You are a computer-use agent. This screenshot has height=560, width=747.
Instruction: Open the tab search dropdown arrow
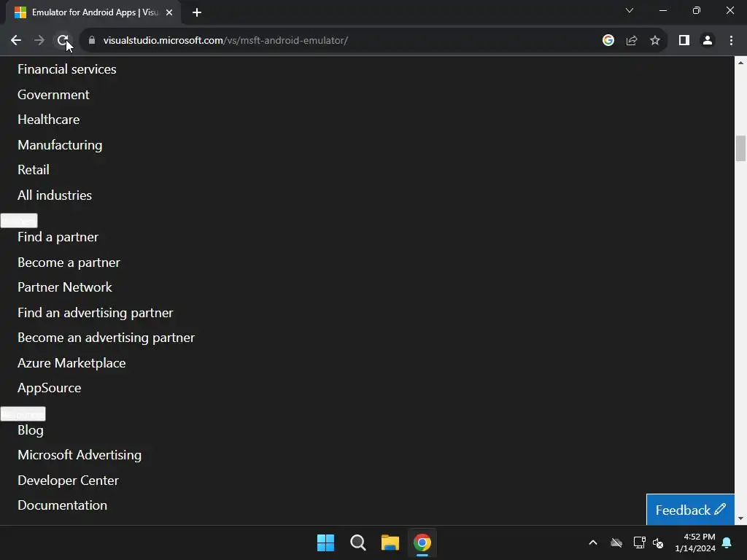tap(630, 10)
